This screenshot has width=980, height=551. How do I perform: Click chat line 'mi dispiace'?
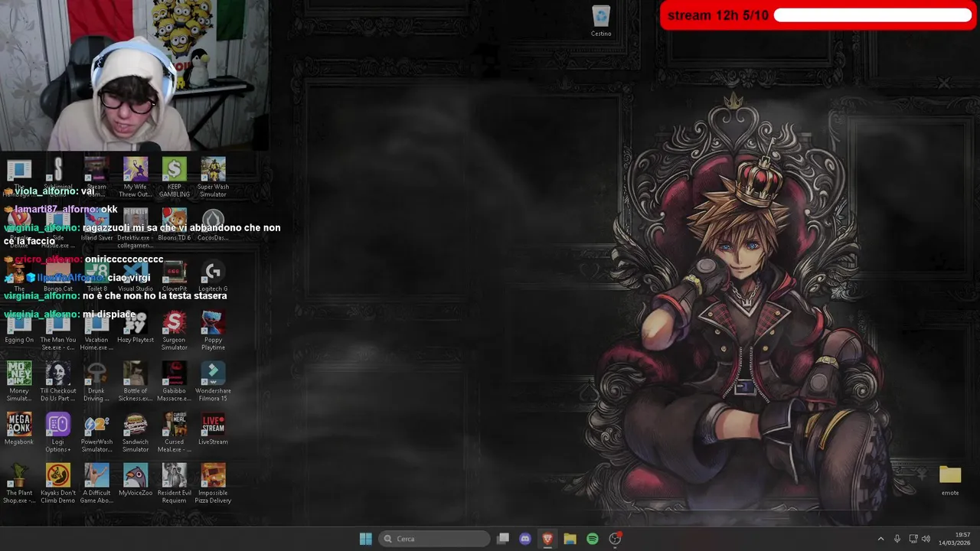tap(109, 315)
